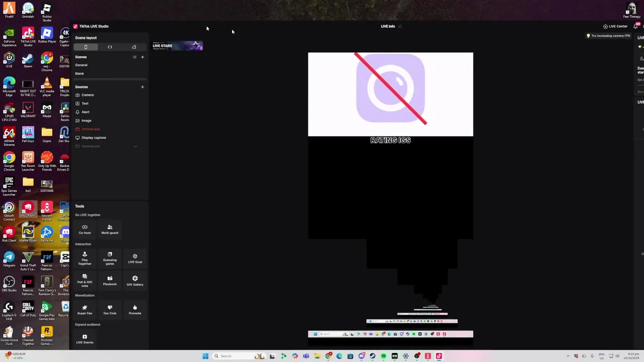This screenshot has height=362, width=644.
Task: Select the Ubisoft Connect desktop icon
Action: (9, 212)
